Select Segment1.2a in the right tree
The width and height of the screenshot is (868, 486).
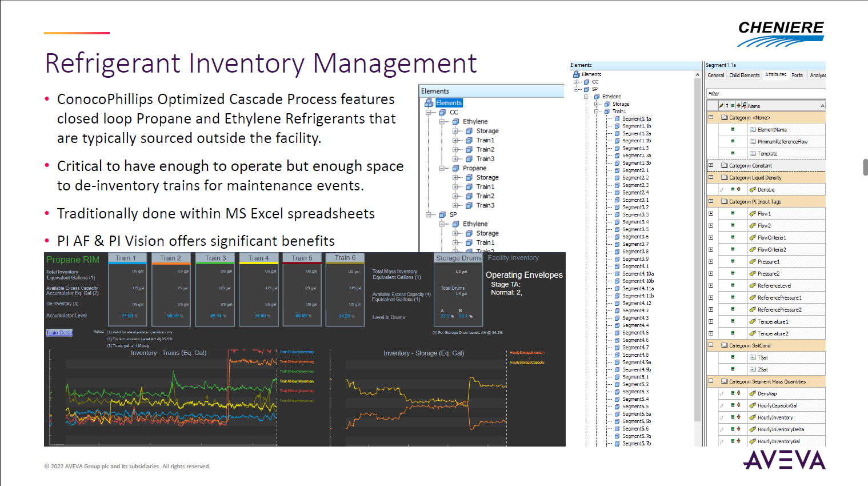(x=637, y=134)
